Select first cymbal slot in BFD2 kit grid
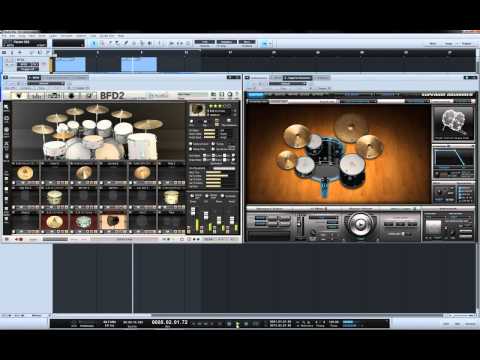The width and height of the screenshot is (480, 360). coord(25,173)
